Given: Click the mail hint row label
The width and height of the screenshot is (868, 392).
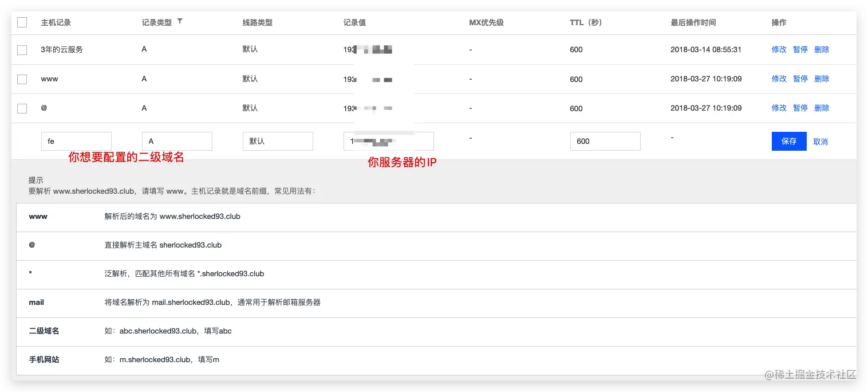Looking at the screenshot, I should 37,302.
